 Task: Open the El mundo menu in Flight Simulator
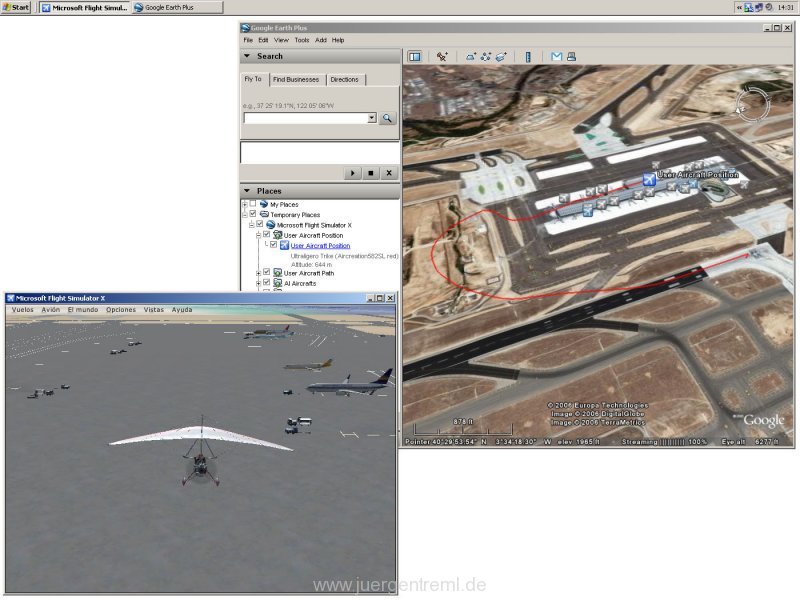tap(83, 310)
